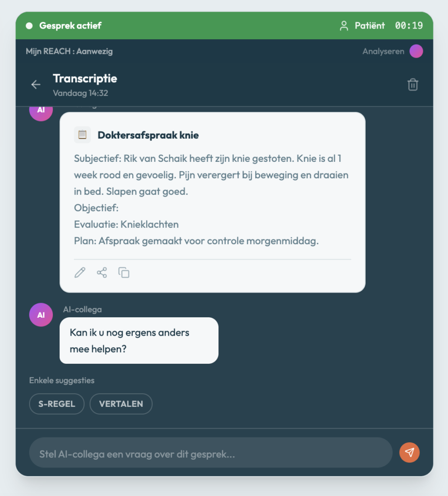This screenshot has height=496, width=448.
Task: Delete the transcription with the trash icon
Action: pyautogui.click(x=413, y=85)
